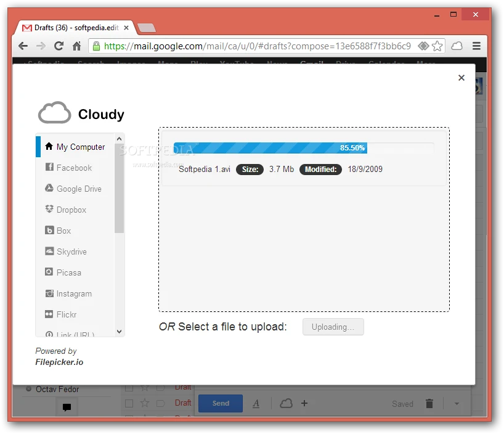Select Facebook as the upload source

click(73, 168)
